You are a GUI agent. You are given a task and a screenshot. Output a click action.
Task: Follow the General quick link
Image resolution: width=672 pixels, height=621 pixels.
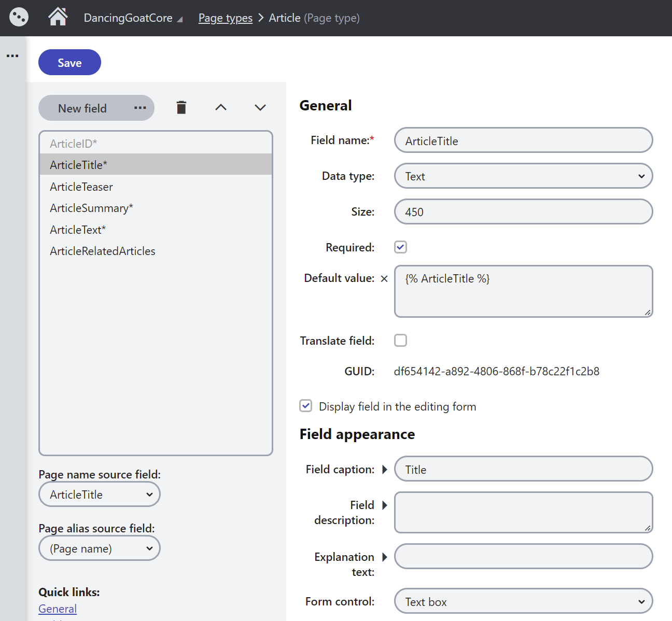coord(58,609)
